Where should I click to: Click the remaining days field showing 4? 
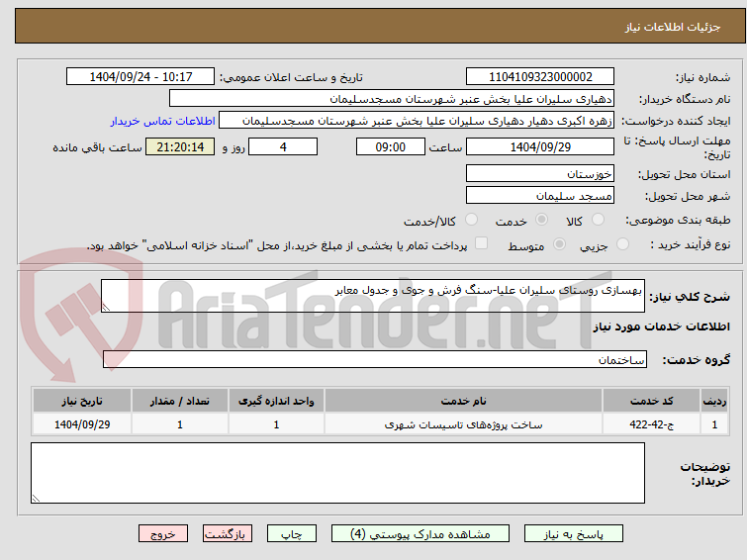click(x=283, y=146)
